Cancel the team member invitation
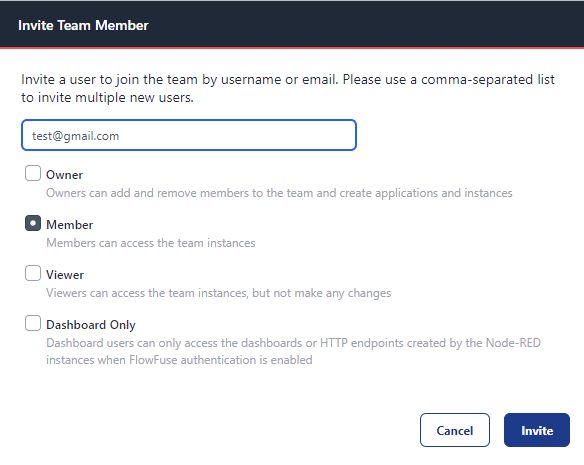This screenshot has height=465, width=584. pyautogui.click(x=455, y=430)
